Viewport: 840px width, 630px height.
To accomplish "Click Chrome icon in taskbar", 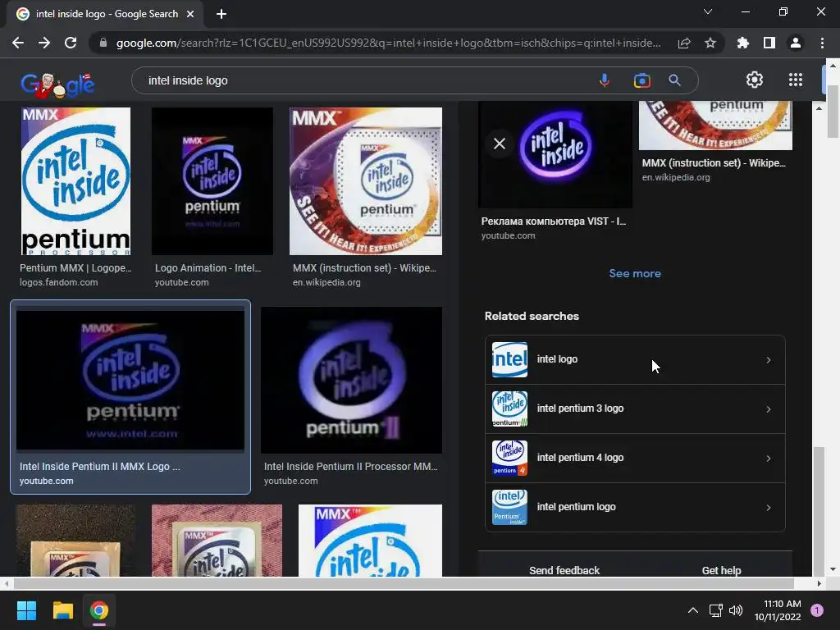I will pyautogui.click(x=99, y=610).
